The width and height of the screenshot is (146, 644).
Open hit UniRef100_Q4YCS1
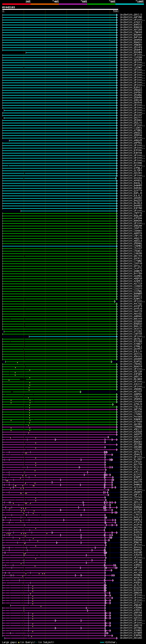(x=131, y=354)
